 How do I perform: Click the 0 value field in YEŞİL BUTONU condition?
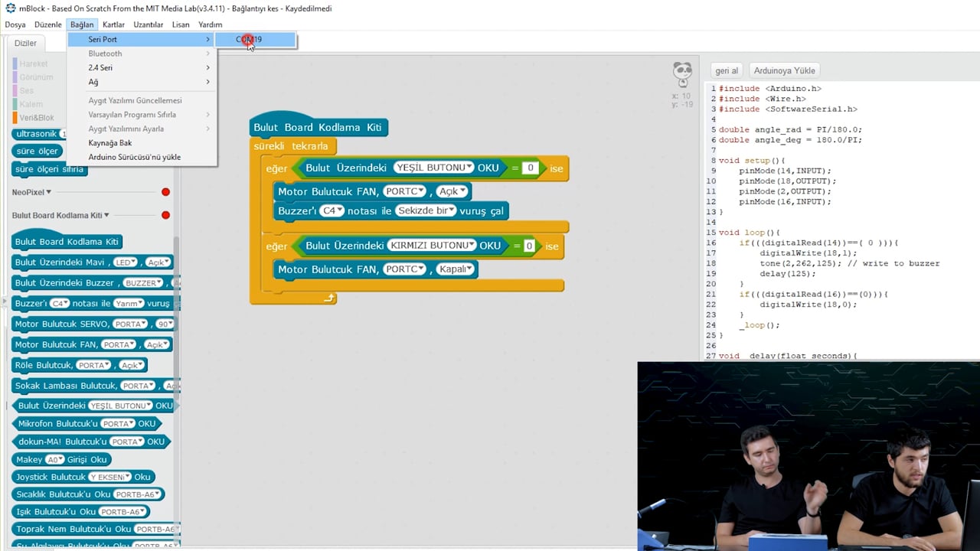pyautogui.click(x=530, y=168)
